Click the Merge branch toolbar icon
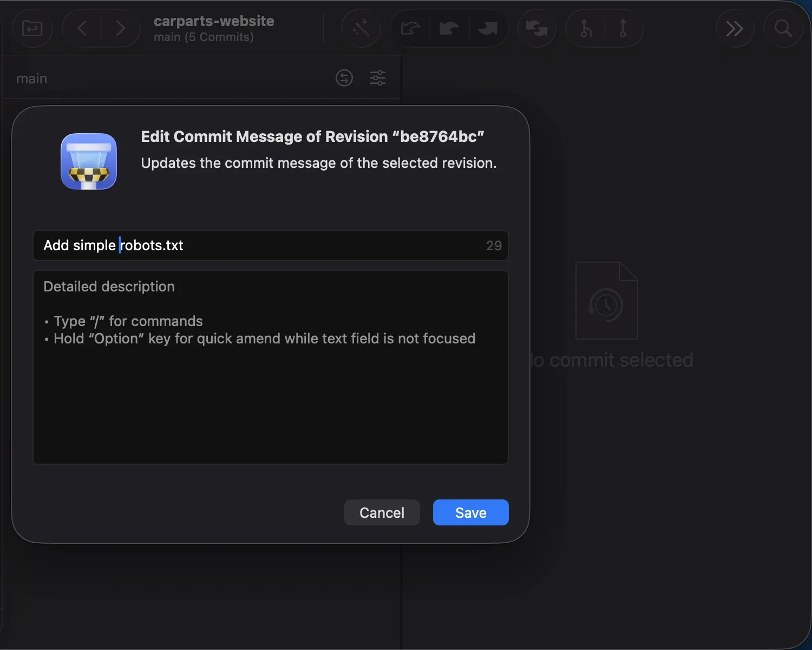This screenshot has width=812, height=650. coord(585,28)
